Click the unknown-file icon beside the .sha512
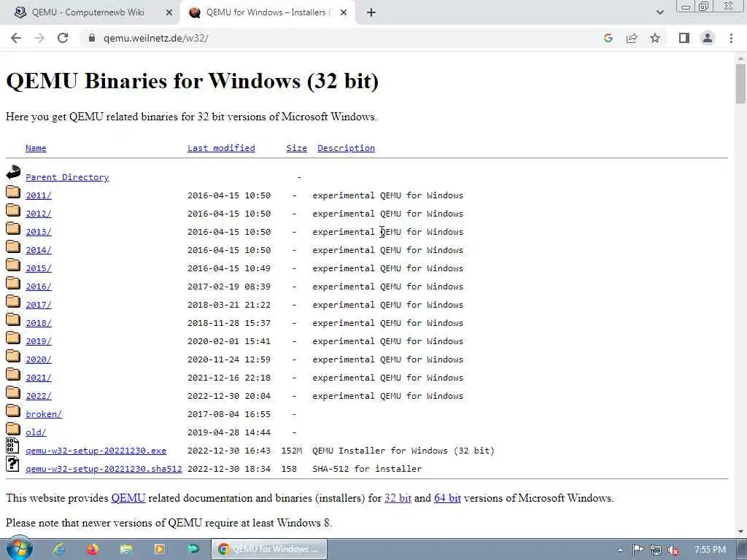 [x=12, y=464]
